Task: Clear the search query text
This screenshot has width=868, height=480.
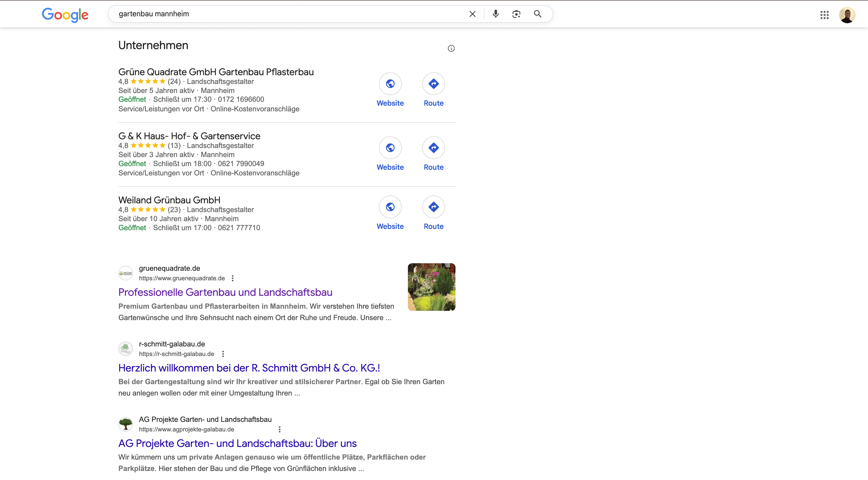Action: tap(473, 14)
